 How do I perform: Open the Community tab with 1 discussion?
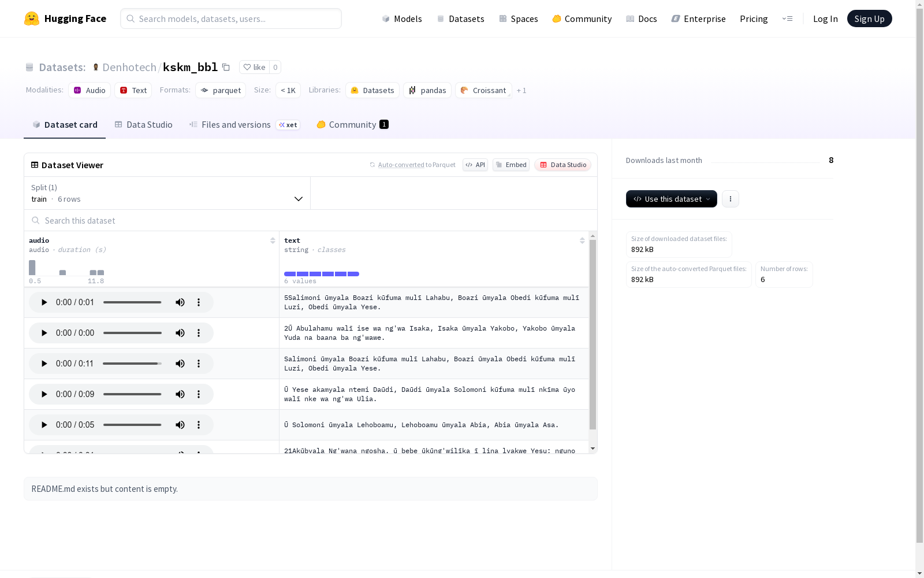pos(352,125)
